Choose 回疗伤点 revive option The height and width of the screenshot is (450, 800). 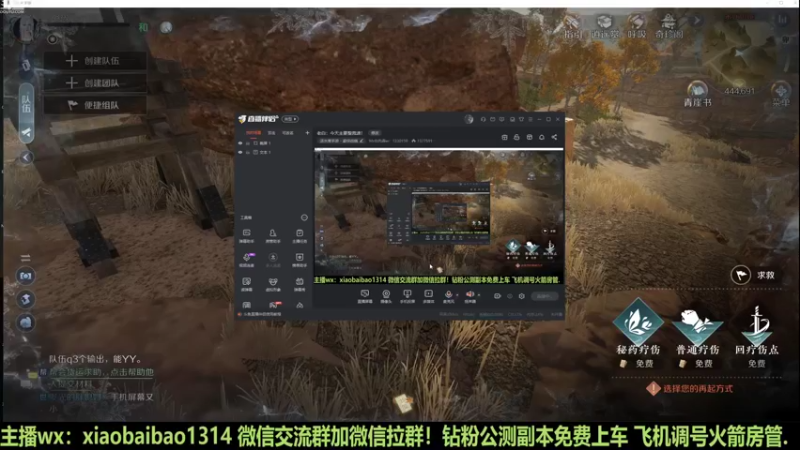click(757, 336)
